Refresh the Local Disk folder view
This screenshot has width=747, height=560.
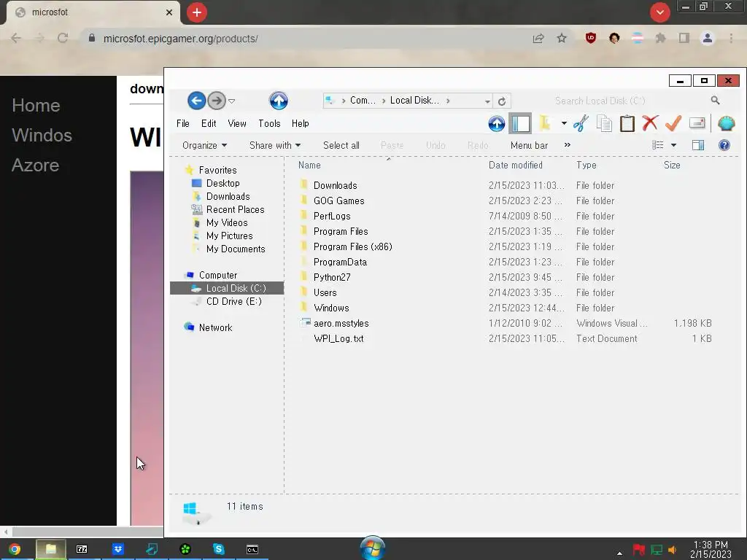pos(502,101)
